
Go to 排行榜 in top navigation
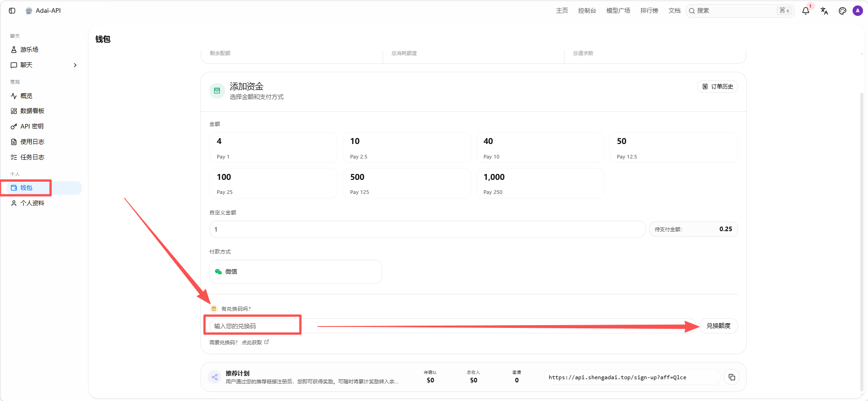coord(649,10)
